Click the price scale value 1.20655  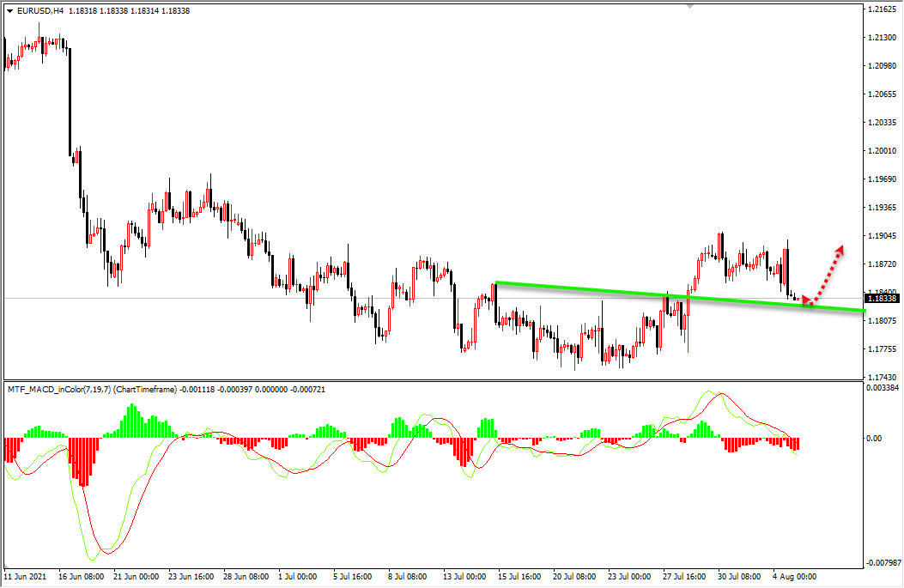(x=882, y=94)
